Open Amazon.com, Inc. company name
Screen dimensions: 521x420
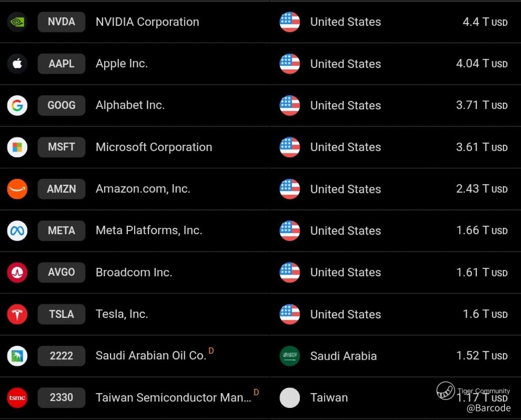143,189
